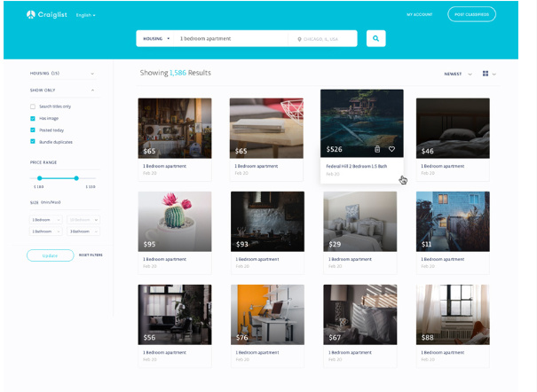Click the Craigslist peace logo
This screenshot has width=537, height=392.
click(31, 14)
